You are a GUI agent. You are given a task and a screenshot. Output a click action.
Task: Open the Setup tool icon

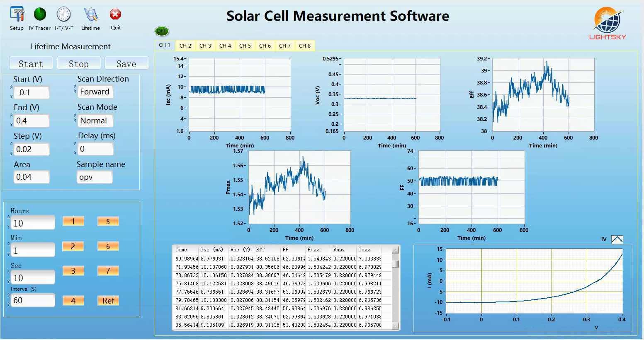(x=17, y=15)
